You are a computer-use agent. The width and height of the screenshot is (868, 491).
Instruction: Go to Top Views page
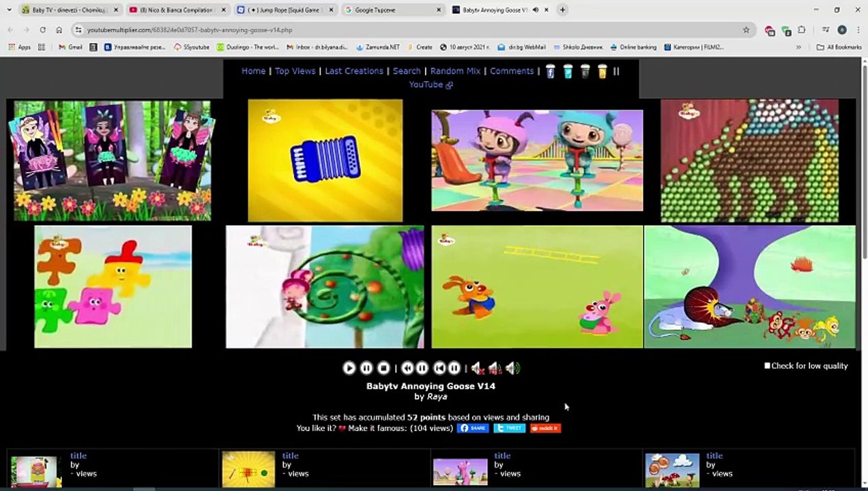[295, 71]
